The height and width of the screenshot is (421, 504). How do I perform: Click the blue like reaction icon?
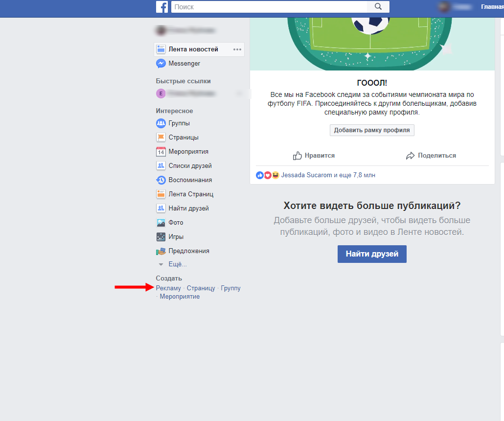(260, 175)
